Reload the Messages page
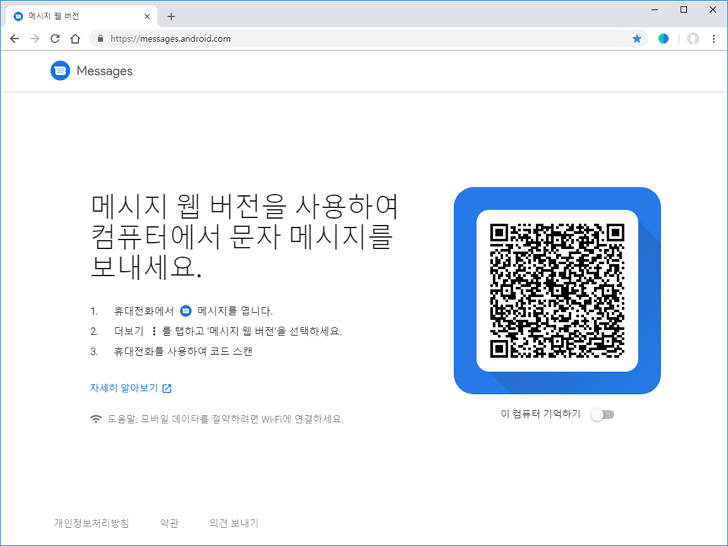The image size is (728, 546). (55, 39)
